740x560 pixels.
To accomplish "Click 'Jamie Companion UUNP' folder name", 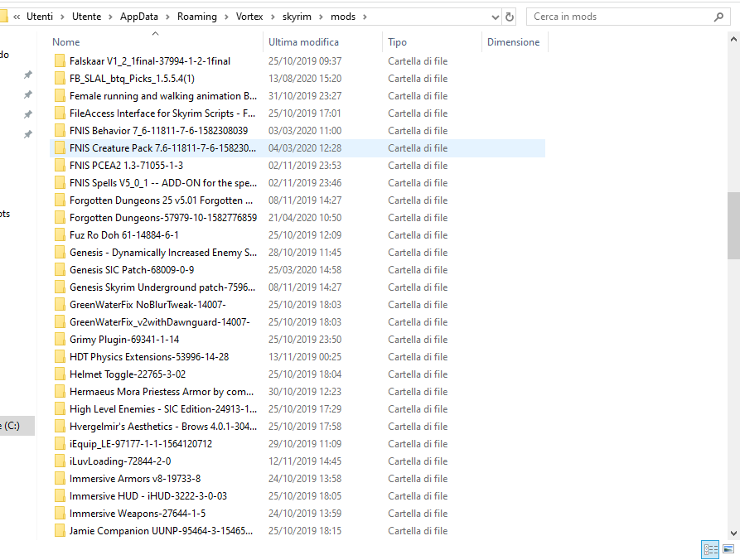I will coord(161,531).
